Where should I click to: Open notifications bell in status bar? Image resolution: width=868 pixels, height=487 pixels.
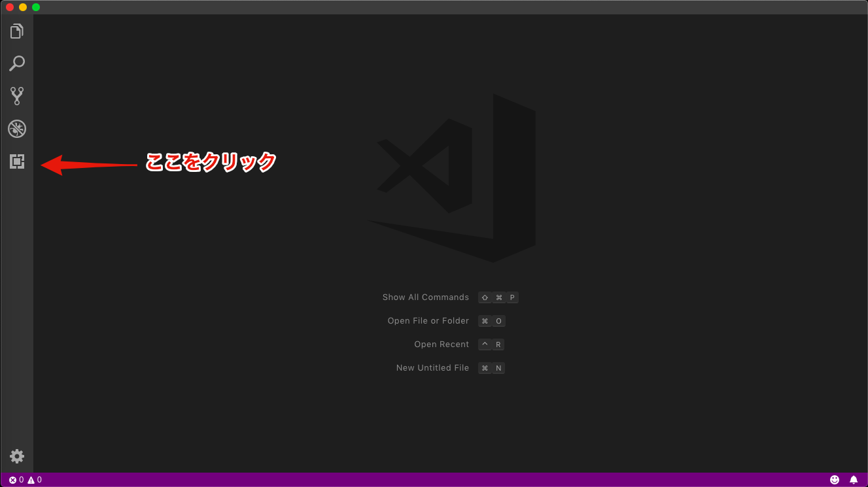click(x=854, y=480)
